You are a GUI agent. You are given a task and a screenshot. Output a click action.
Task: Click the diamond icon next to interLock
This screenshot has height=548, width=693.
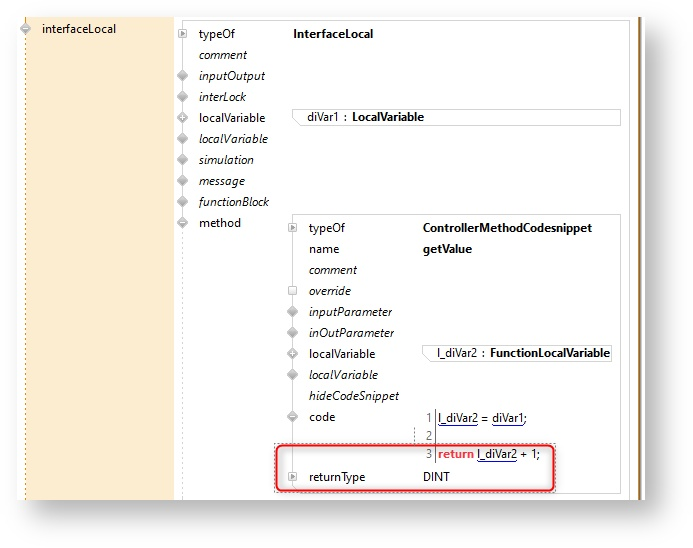coord(182,97)
